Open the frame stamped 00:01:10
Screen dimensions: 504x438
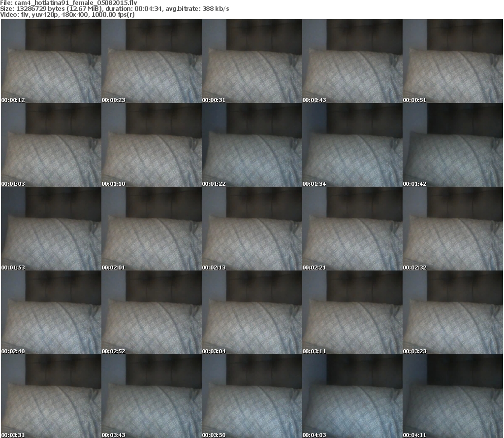(152, 145)
